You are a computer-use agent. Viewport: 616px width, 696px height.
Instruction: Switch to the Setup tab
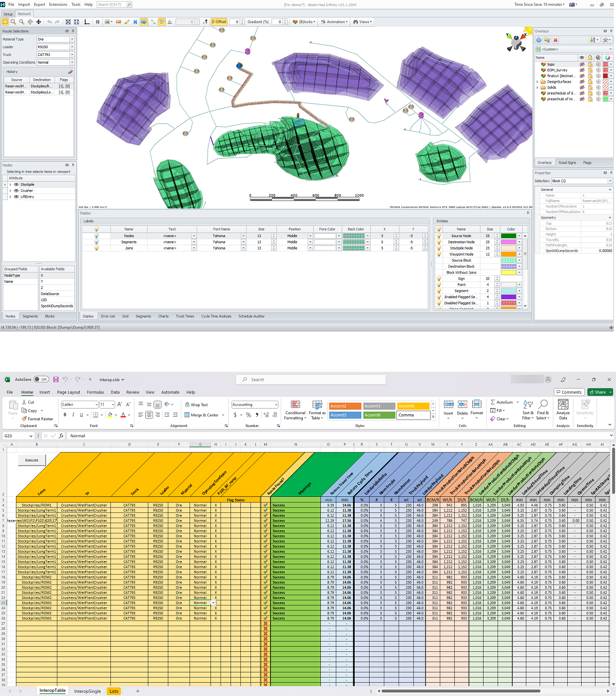(x=8, y=14)
